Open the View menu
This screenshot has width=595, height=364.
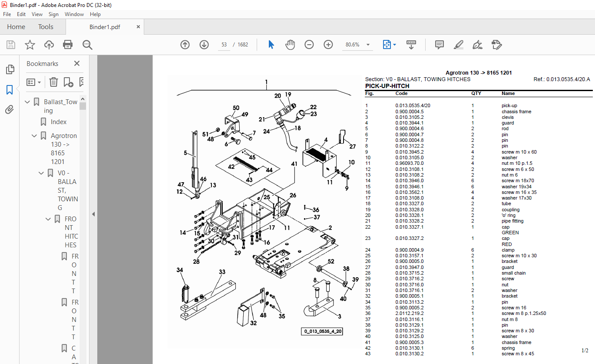(37, 14)
